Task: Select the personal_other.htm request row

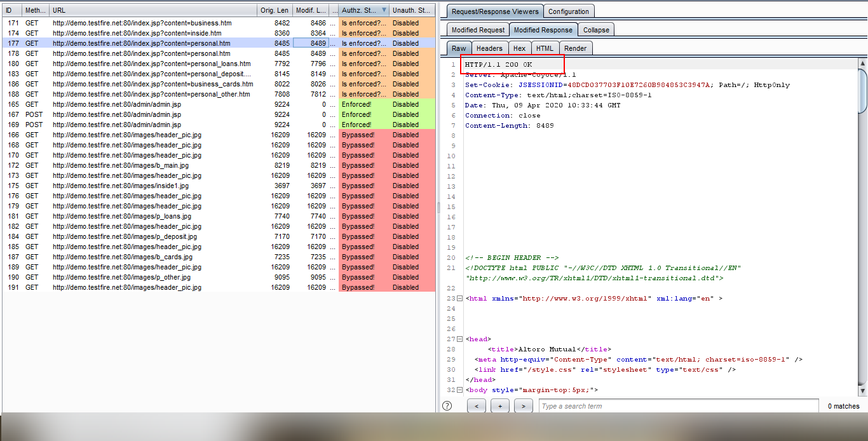Action: coord(219,94)
